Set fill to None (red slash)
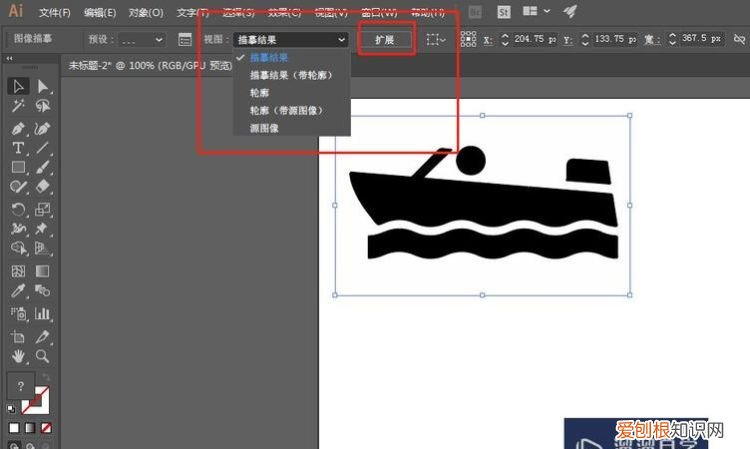 (x=46, y=427)
